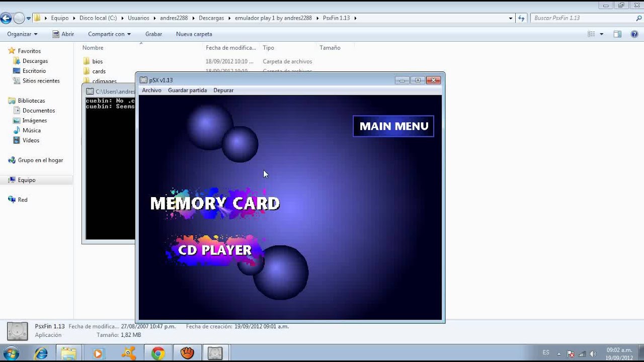Open Escritorio in the navigation pane
The height and width of the screenshot is (362, 644).
(x=34, y=71)
